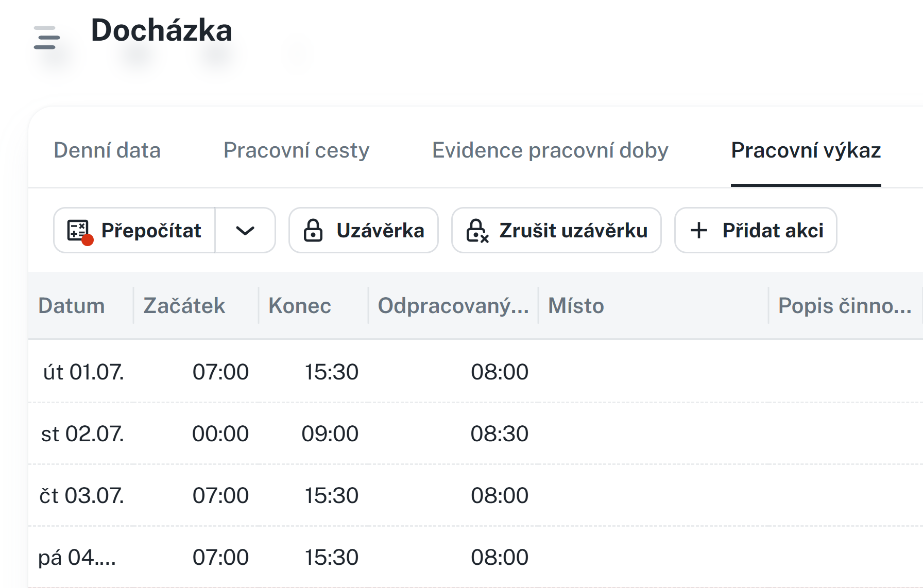
Task: Click the Místo column header
Action: [x=576, y=306]
